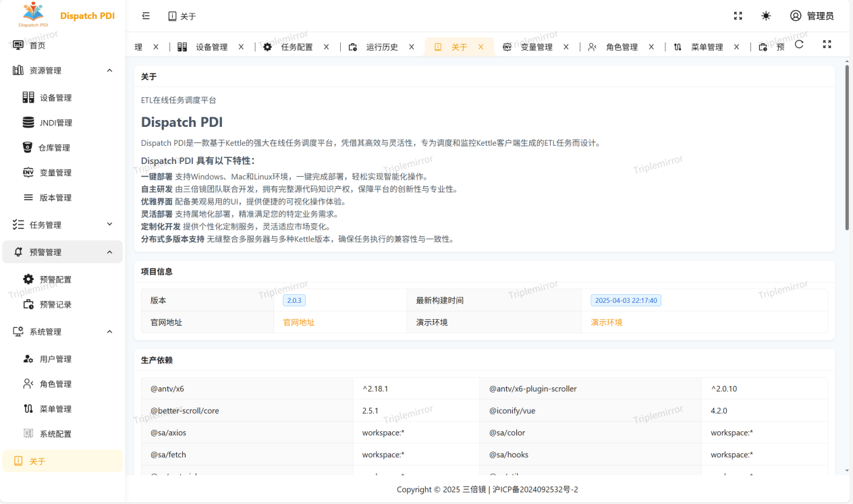Click the @antv/x6-plugin-scroller dependency cell
The height and width of the screenshot is (504, 853).
(590, 389)
